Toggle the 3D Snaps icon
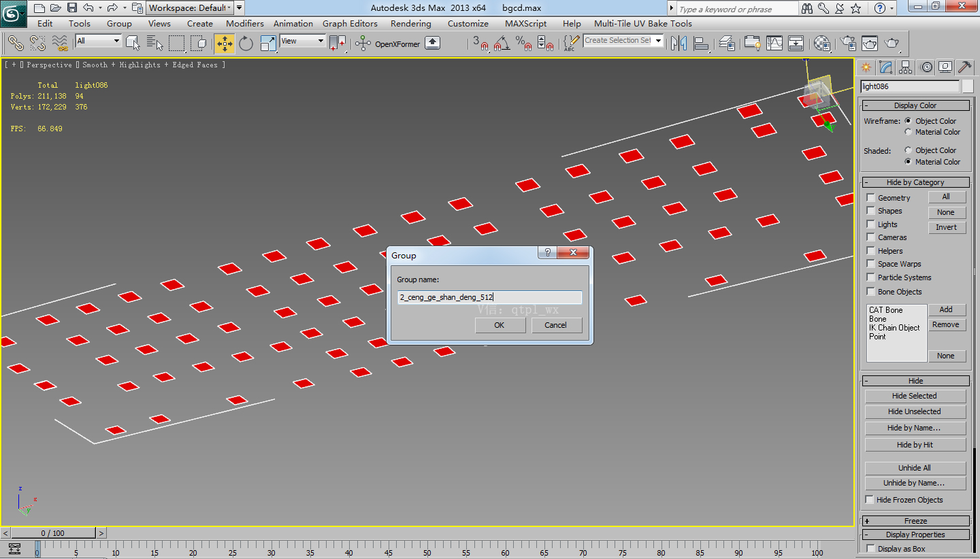 point(480,44)
